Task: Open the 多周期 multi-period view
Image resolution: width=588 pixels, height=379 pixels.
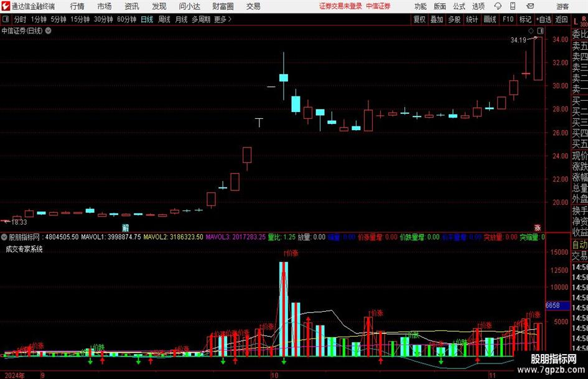Action: (x=201, y=19)
